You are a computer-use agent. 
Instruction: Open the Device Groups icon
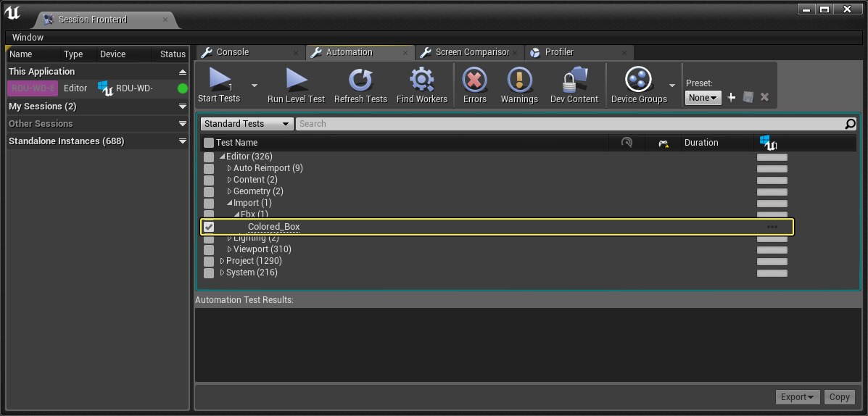[638, 80]
